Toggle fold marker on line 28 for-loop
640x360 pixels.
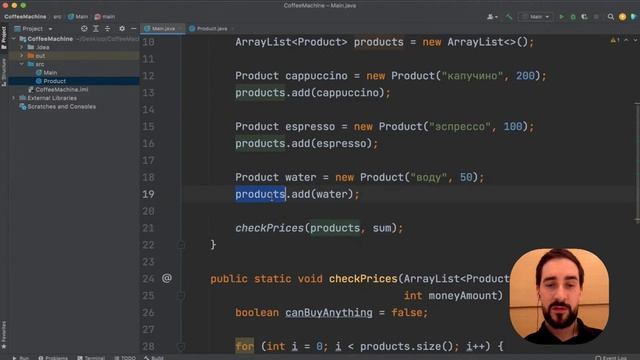click(x=181, y=347)
